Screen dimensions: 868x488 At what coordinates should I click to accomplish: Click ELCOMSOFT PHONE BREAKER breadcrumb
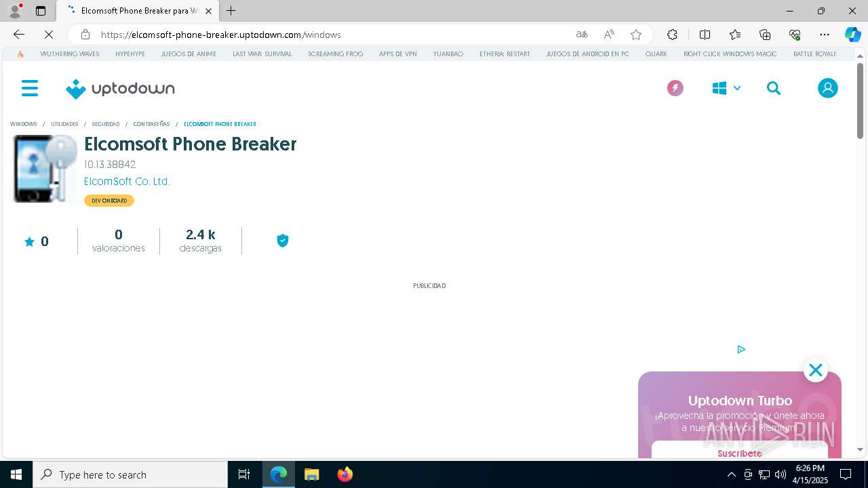220,124
